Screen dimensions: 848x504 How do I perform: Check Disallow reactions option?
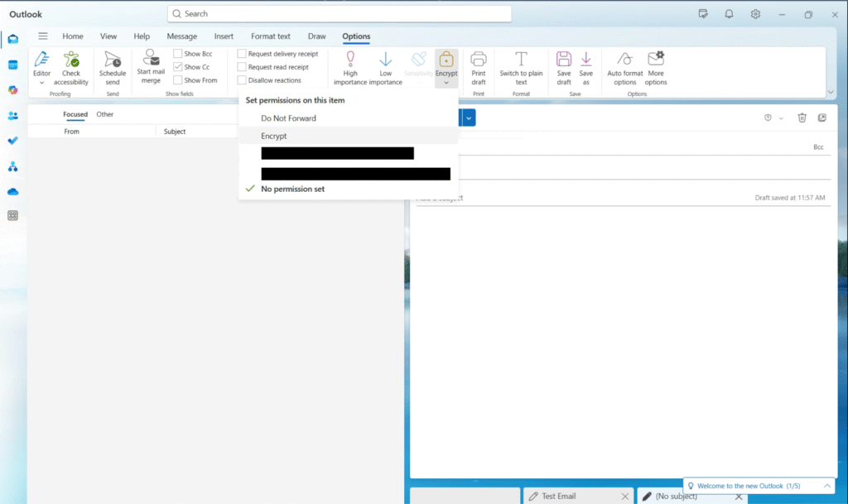[242, 80]
